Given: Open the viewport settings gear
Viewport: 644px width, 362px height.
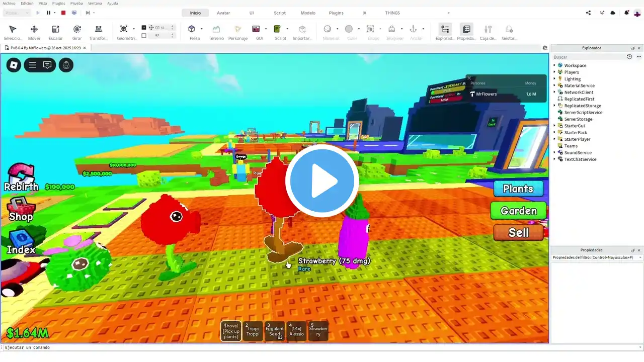Looking at the screenshot, I should (x=545, y=48).
